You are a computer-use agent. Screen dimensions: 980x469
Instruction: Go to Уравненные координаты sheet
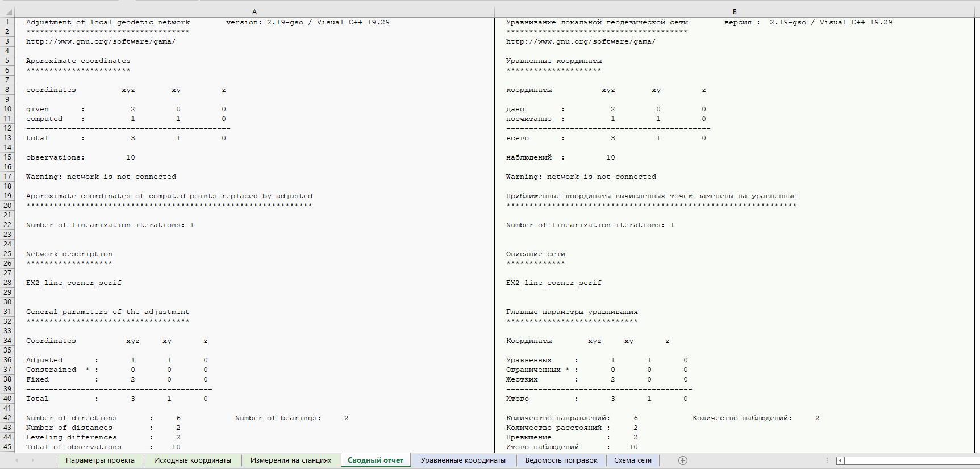coord(462,460)
